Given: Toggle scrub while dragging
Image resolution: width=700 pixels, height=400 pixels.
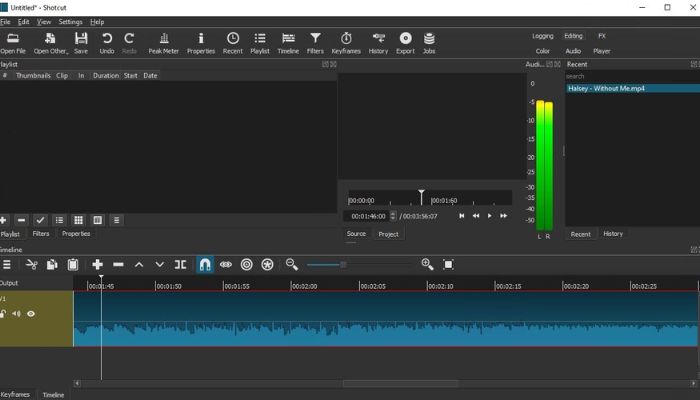Looking at the screenshot, I should [226, 265].
